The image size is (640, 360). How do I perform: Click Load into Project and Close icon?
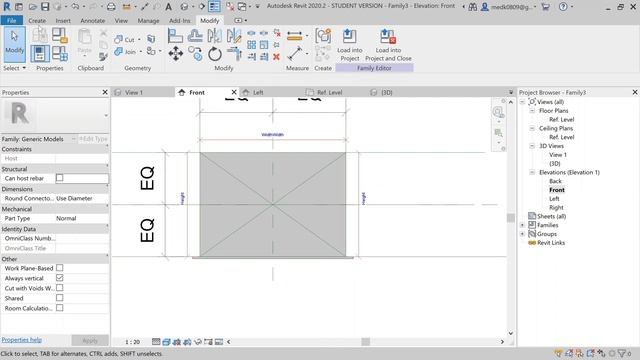click(x=388, y=45)
